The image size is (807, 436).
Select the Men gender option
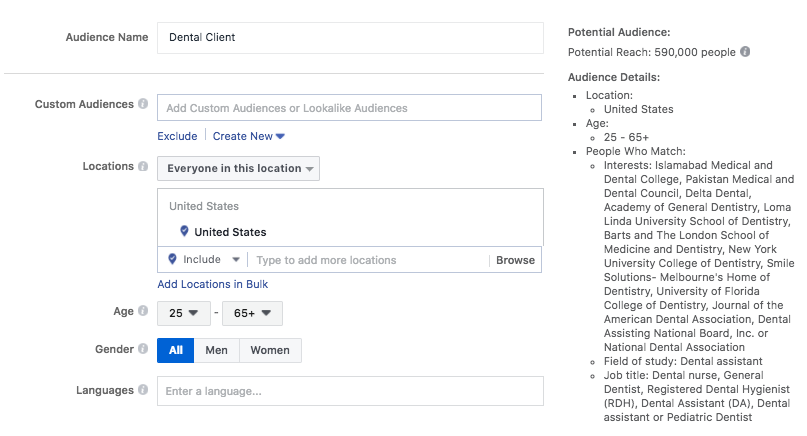click(216, 350)
